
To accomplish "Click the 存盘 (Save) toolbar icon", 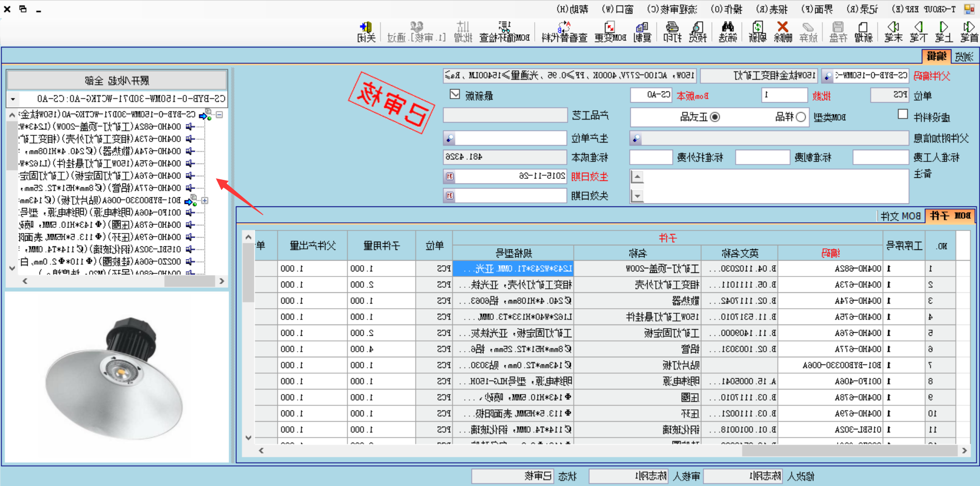I will 838,32.
